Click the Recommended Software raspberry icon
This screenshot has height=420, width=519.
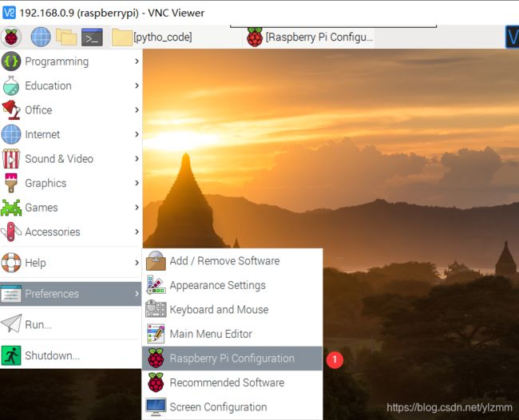(156, 382)
